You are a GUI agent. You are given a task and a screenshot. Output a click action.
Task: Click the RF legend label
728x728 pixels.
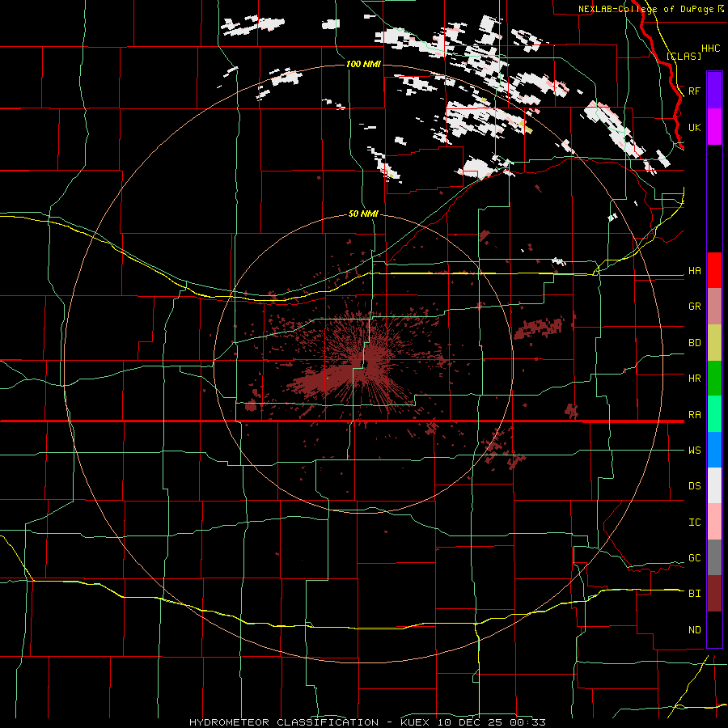coord(694,91)
